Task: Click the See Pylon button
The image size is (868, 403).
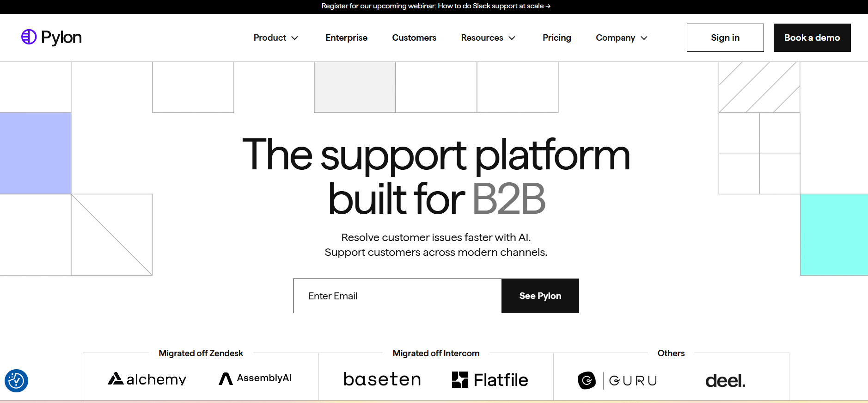Action: (540, 296)
